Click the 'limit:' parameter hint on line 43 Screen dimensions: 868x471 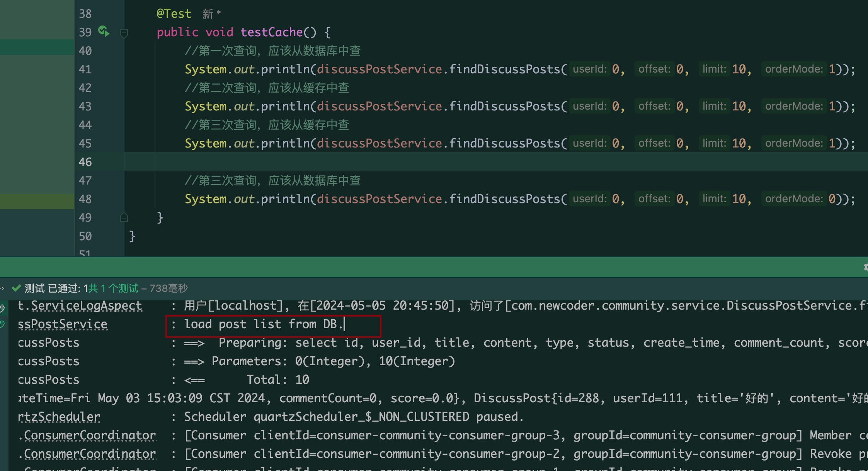714,106
